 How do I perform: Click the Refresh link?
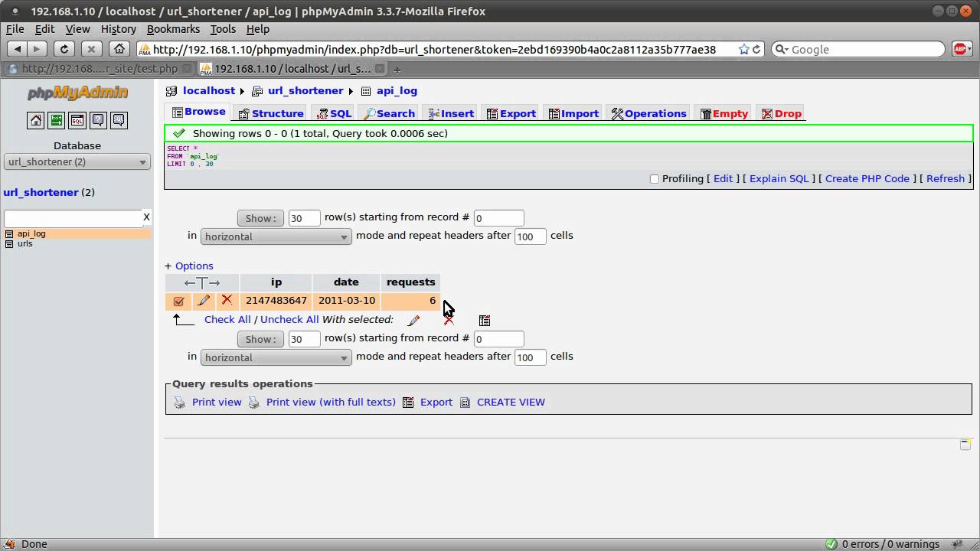tap(946, 179)
